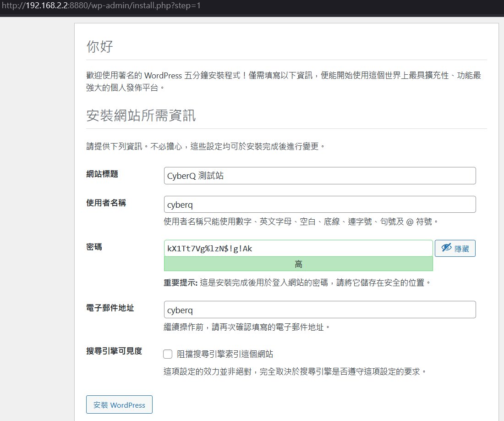The width and height of the screenshot is (504, 421).
Task: Focus the 網站標題 field containing CyberQ 測試站
Action: (319, 176)
